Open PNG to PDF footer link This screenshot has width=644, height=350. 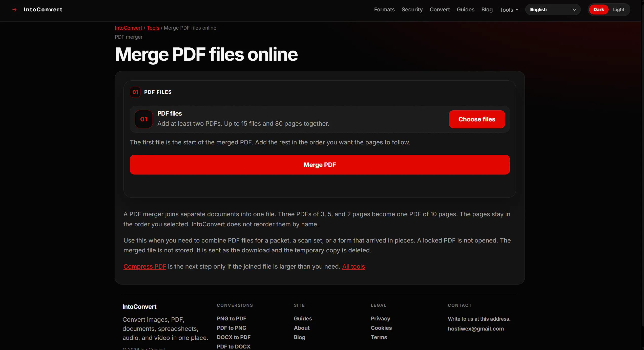click(x=232, y=319)
